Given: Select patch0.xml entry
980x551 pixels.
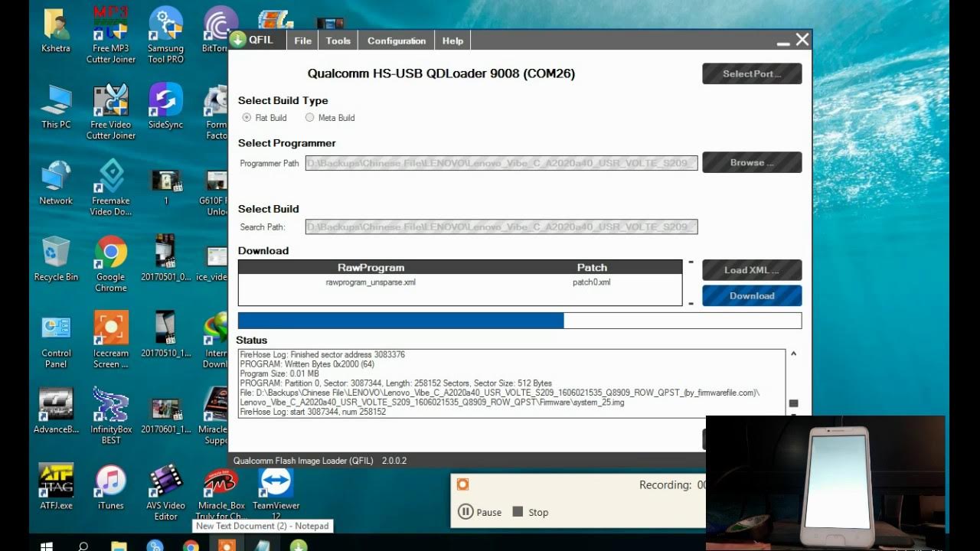Looking at the screenshot, I should (x=592, y=282).
